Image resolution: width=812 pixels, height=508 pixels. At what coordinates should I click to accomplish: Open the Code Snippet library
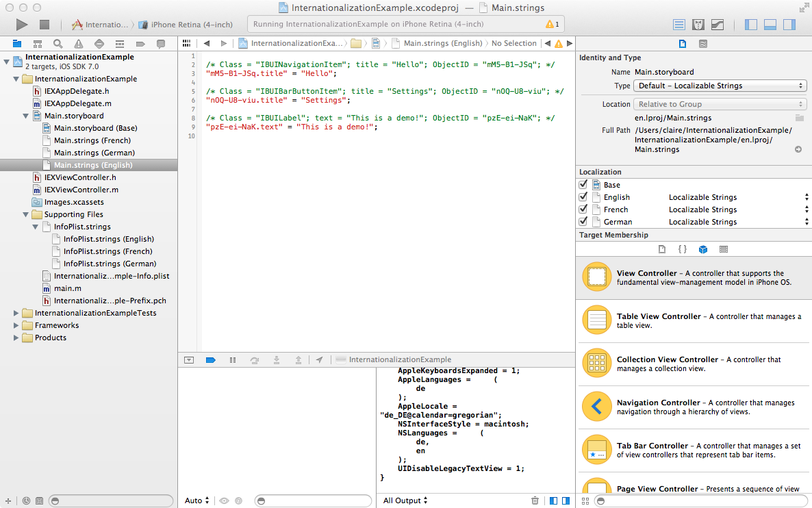tap(683, 249)
